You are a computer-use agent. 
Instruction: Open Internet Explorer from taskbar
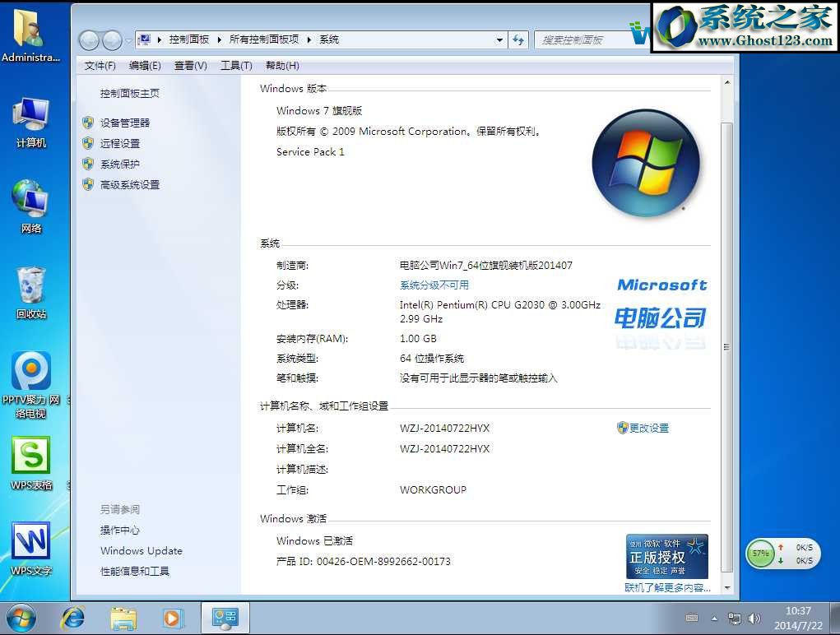pyautogui.click(x=72, y=619)
